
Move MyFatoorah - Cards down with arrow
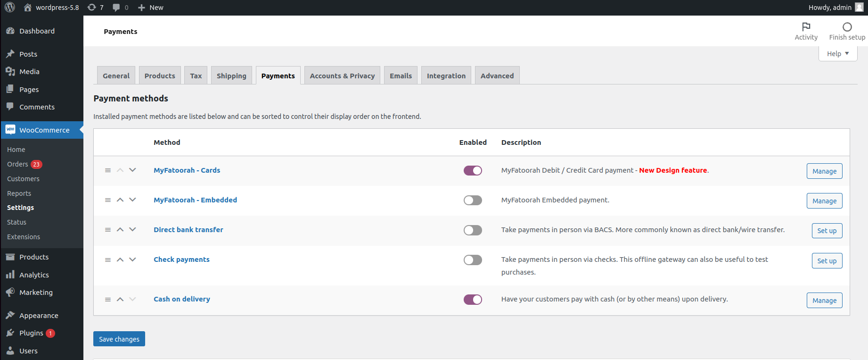pos(132,170)
